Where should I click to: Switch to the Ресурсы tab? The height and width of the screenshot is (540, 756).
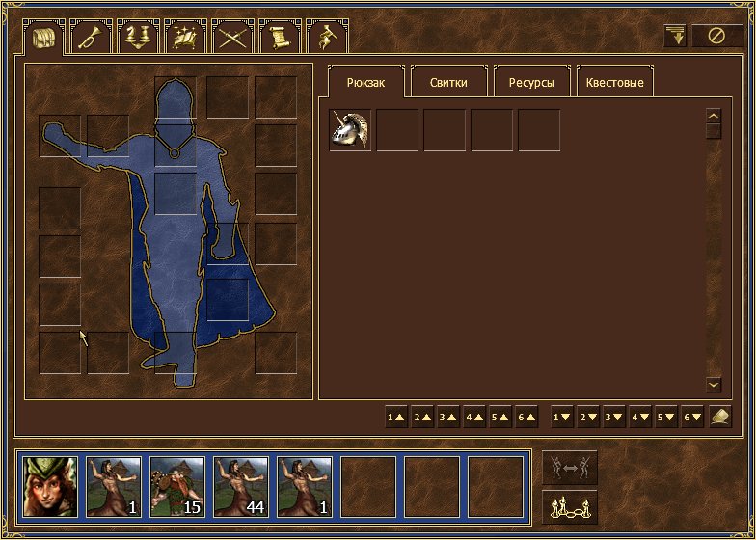(x=531, y=83)
